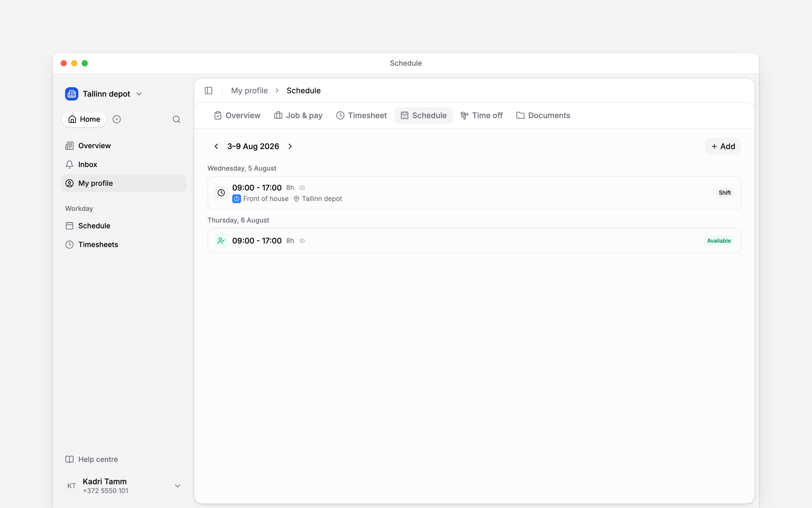Switch to the Timesheet tab
This screenshot has height=508, width=812.
click(x=361, y=116)
